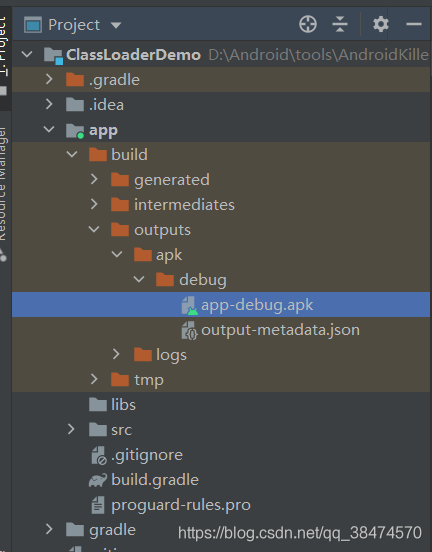The height and width of the screenshot is (552, 432).
Task: Select the app module name
Action: coord(103,131)
